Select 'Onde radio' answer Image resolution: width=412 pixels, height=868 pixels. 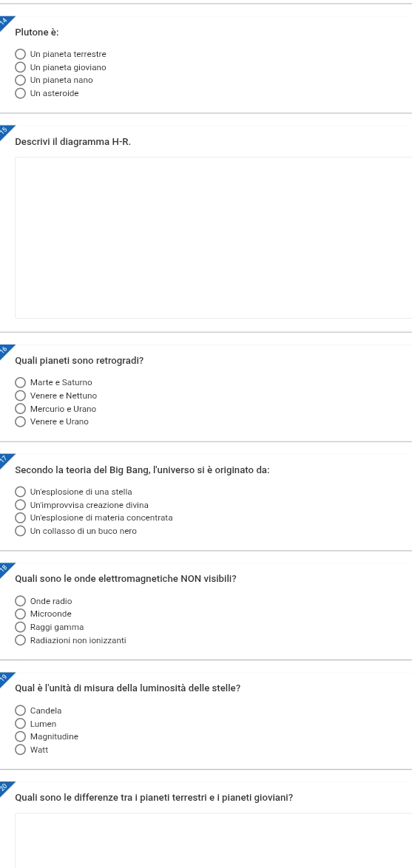(21, 601)
